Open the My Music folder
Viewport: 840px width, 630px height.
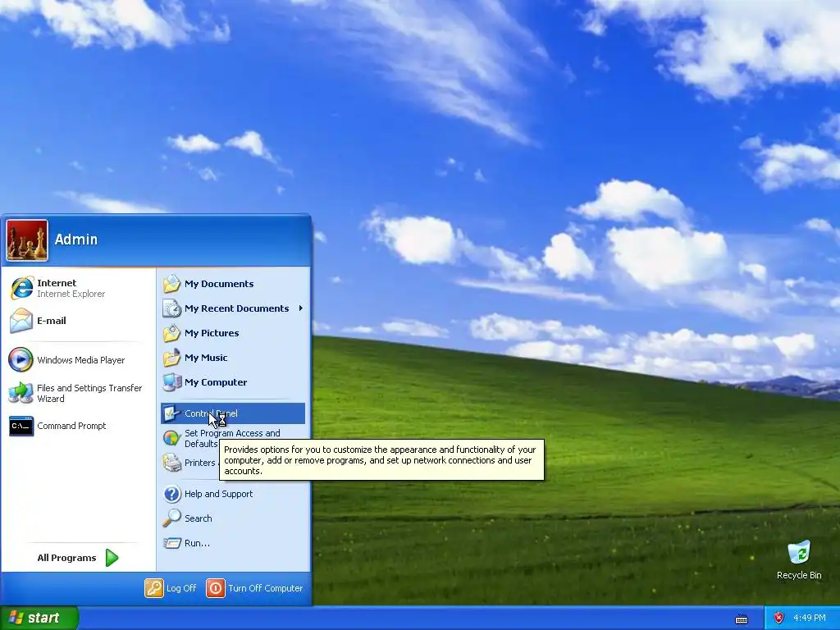(233, 358)
